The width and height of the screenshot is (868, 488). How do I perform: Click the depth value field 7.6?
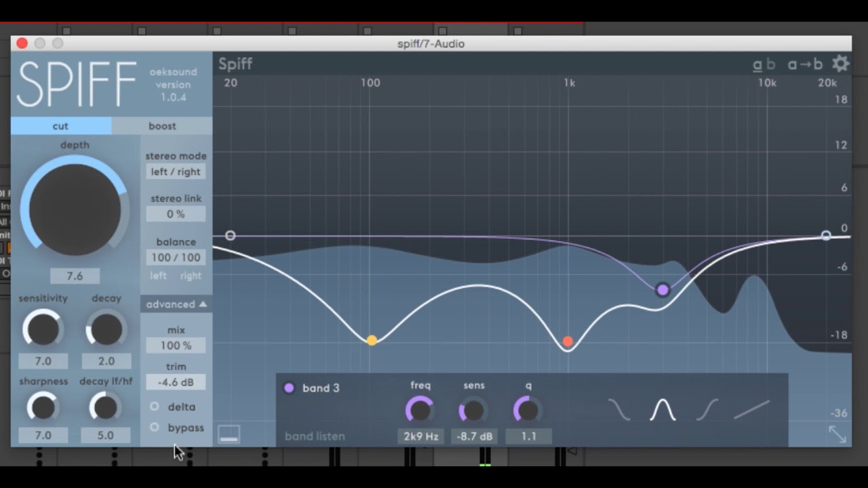(x=75, y=276)
